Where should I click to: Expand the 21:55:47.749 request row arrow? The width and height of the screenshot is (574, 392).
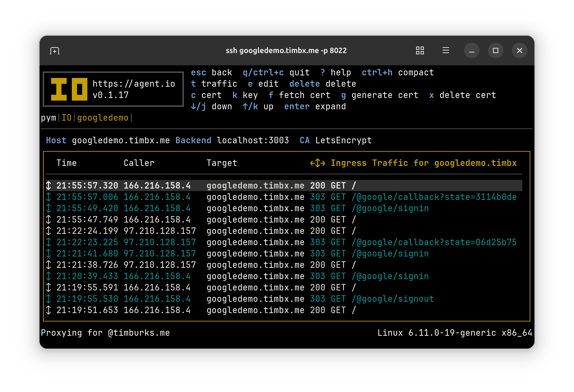pyautogui.click(x=49, y=220)
